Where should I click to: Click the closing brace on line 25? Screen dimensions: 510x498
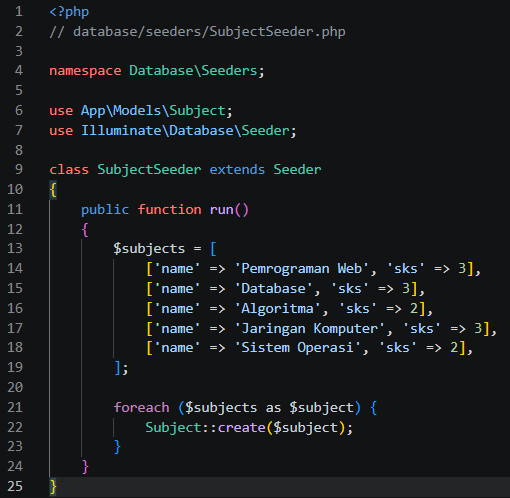[x=53, y=486]
